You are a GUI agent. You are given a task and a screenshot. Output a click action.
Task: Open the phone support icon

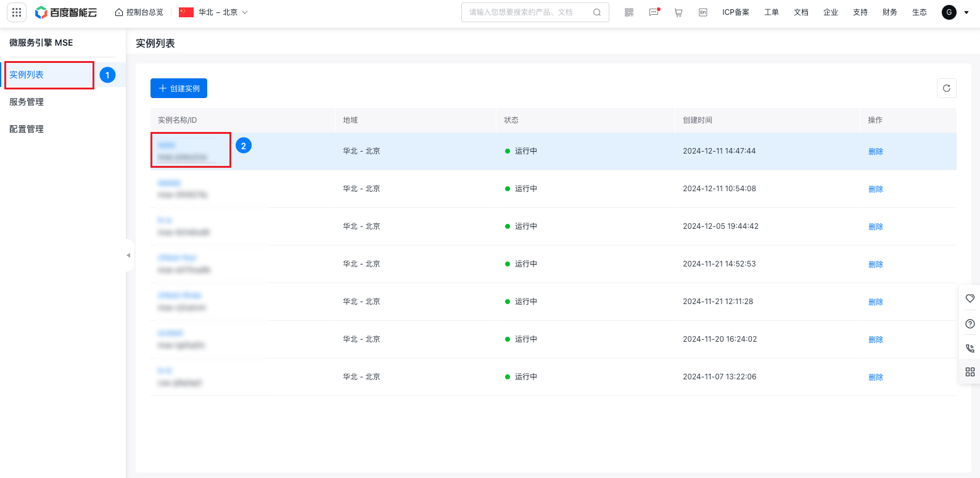[x=970, y=348]
